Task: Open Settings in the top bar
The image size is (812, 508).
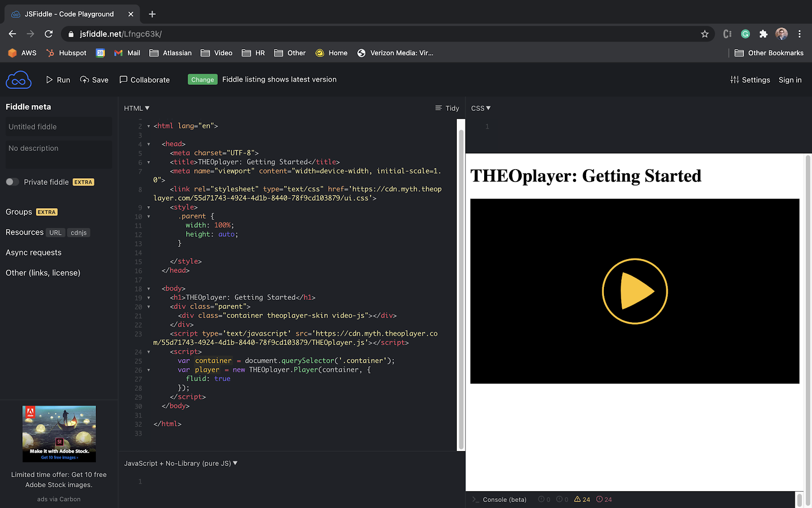Action: pyautogui.click(x=750, y=80)
